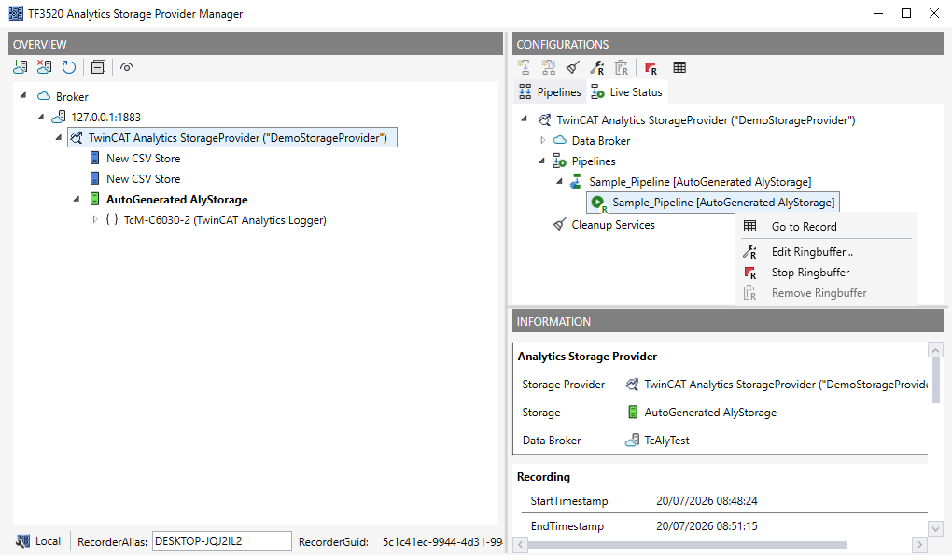Viewport: 952px width, 560px height.
Task: Click the EndTimestamp value 20/07/2026 08:51:15
Action: (x=707, y=525)
